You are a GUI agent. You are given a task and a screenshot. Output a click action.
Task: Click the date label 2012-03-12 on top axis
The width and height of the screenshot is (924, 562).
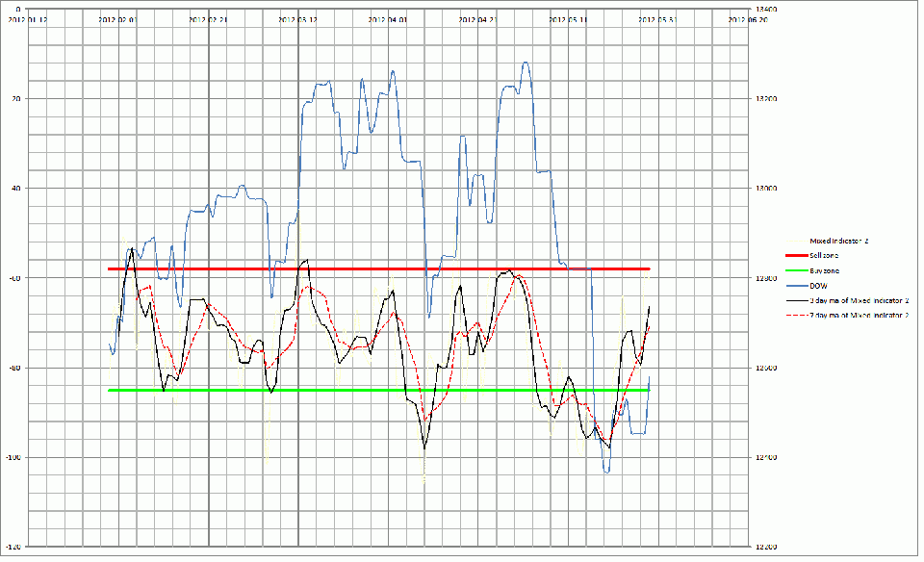(x=297, y=19)
